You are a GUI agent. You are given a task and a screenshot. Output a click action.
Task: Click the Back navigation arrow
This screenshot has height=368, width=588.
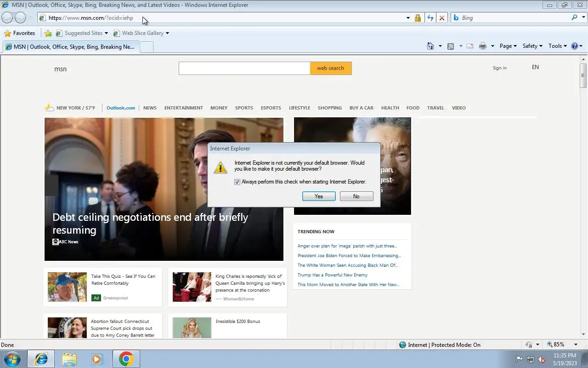(x=7, y=17)
